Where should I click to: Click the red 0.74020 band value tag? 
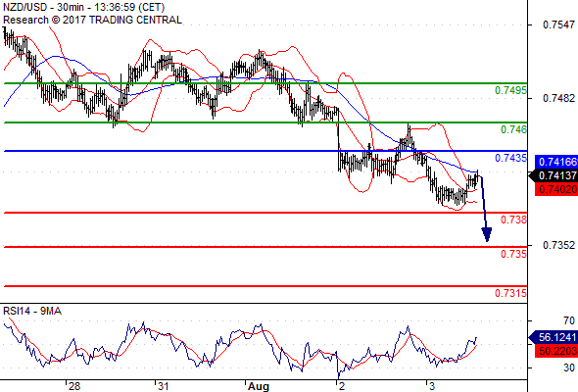[x=556, y=189]
